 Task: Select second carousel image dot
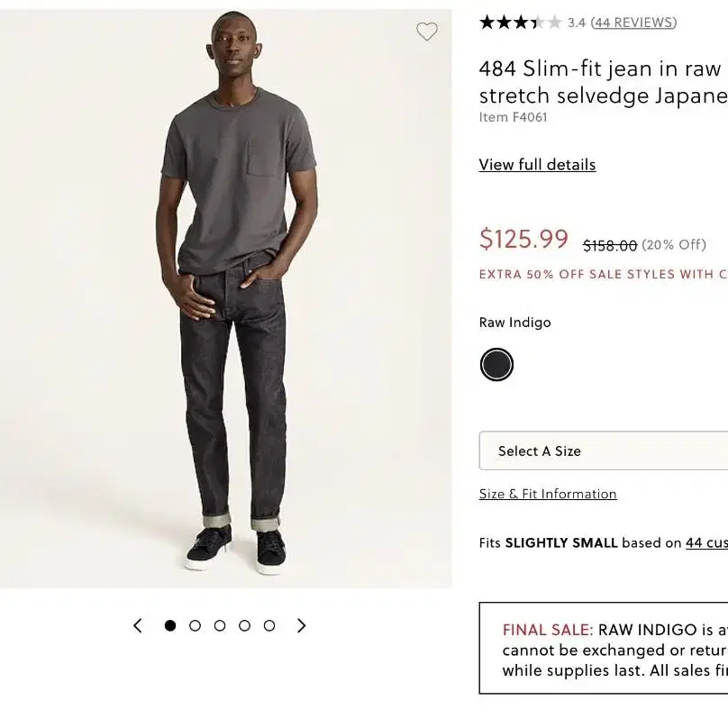coord(195,625)
